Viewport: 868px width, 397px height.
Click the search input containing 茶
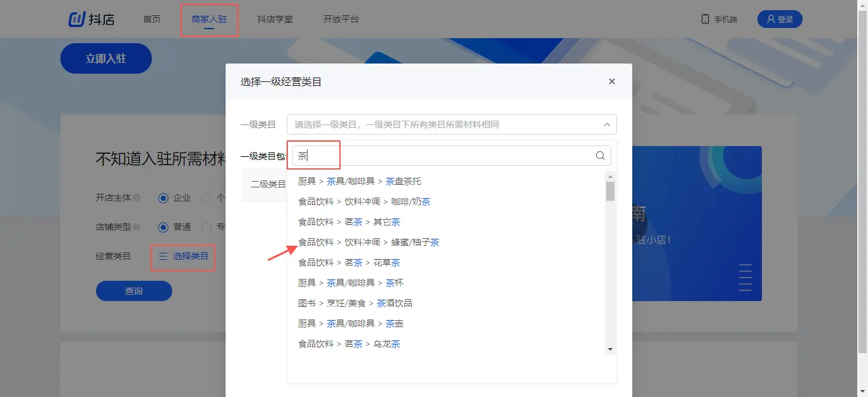314,155
